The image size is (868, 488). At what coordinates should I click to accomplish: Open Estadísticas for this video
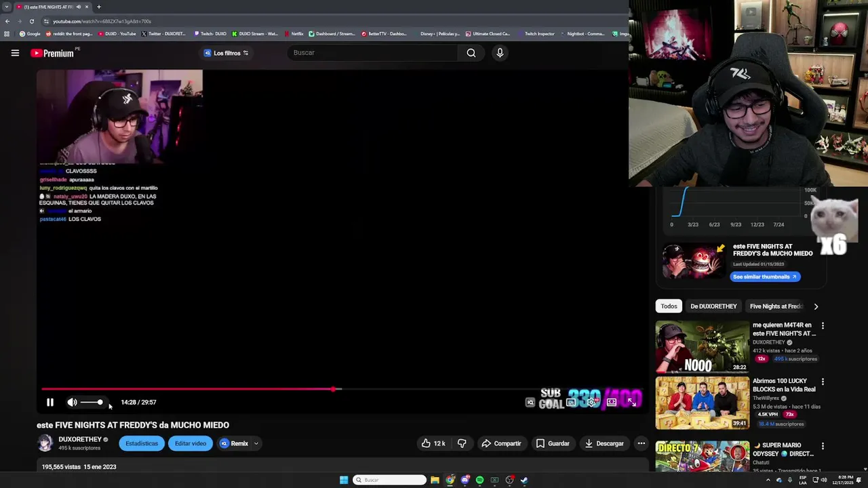(142, 443)
